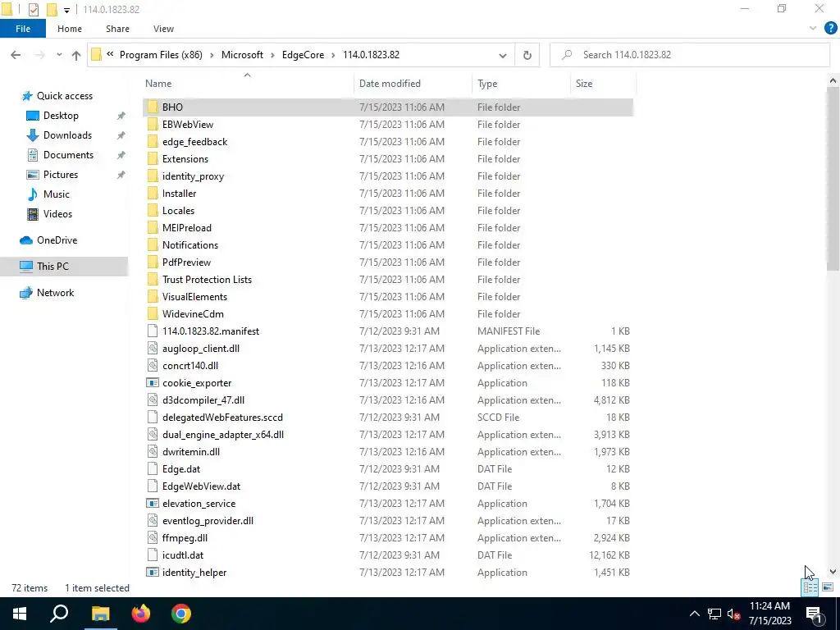Select the cookie_exporter application icon
The width and height of the screenshot is (840, 630).
point(153,383)
